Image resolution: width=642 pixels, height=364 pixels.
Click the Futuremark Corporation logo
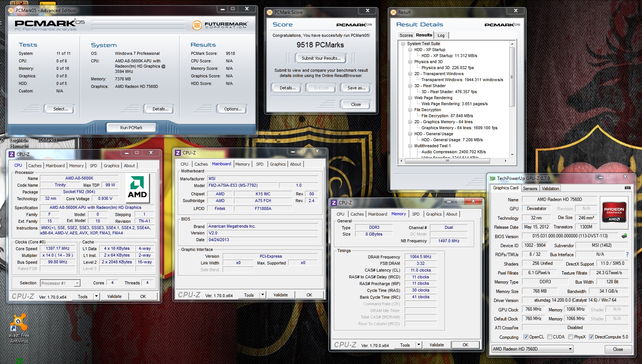[220, 25]
